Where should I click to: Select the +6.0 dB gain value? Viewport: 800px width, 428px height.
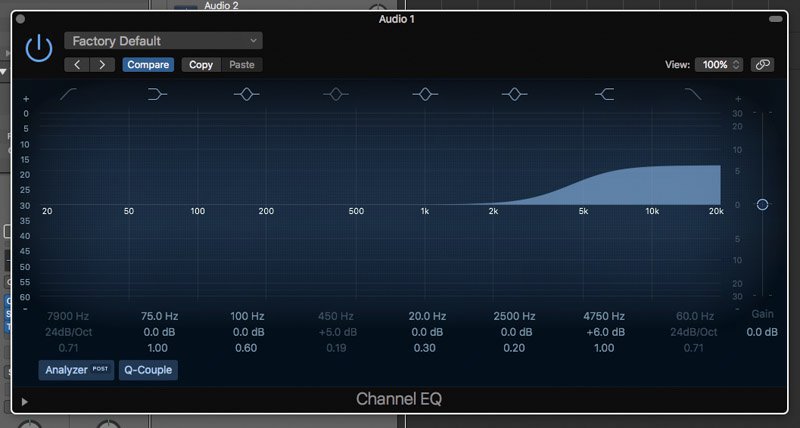[606, 332]
